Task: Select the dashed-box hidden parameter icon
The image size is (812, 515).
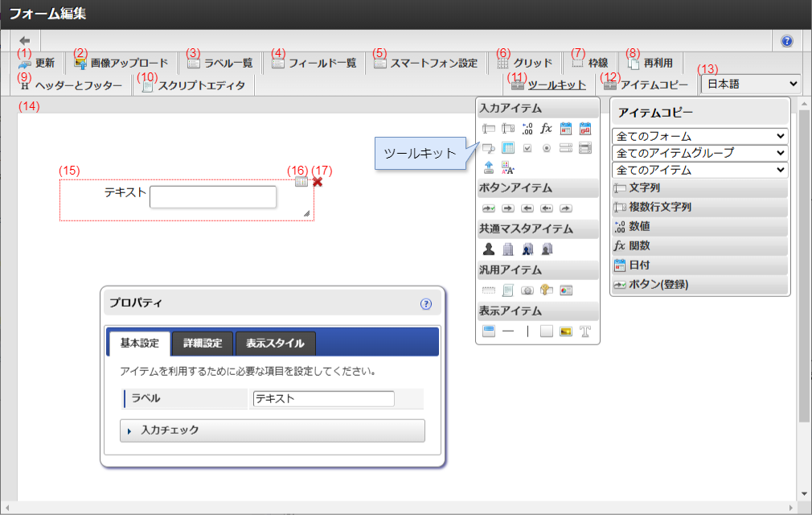Action: (488, 290)
